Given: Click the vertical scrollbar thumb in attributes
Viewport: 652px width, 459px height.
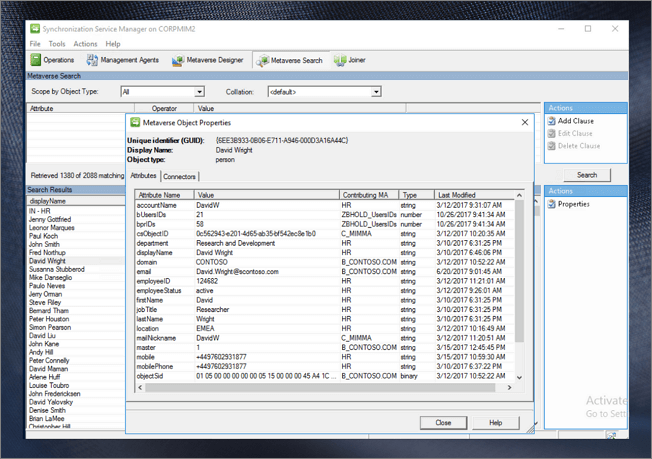Looking at the screenshot, I should 519,271.
